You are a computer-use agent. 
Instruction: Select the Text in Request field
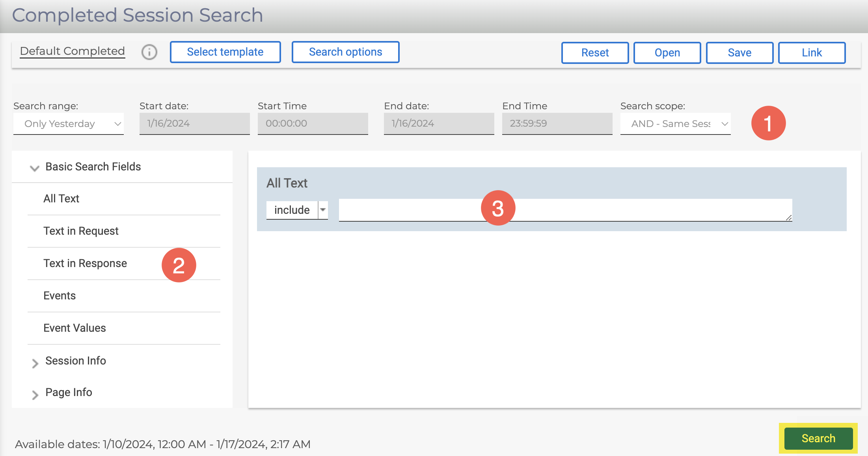(81, 231)
